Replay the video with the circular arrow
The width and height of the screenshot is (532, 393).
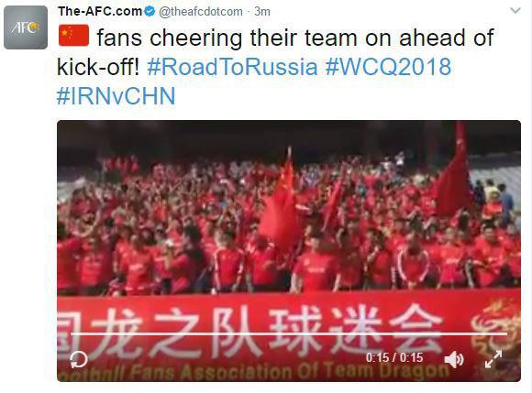pos(79,359)
